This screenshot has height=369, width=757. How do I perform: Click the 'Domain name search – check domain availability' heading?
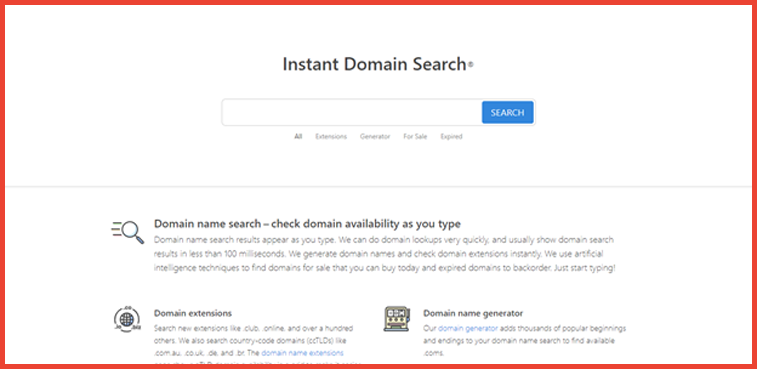[307, 224]
